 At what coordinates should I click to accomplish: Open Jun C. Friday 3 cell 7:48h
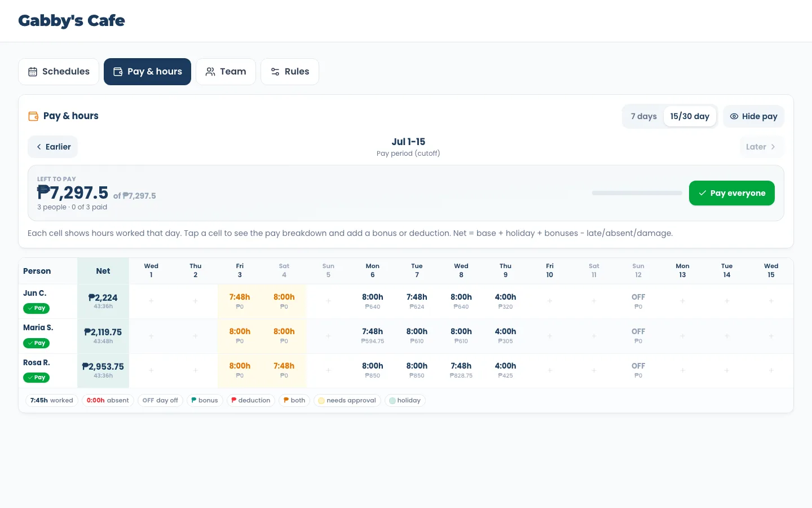[x=240, y=301]
